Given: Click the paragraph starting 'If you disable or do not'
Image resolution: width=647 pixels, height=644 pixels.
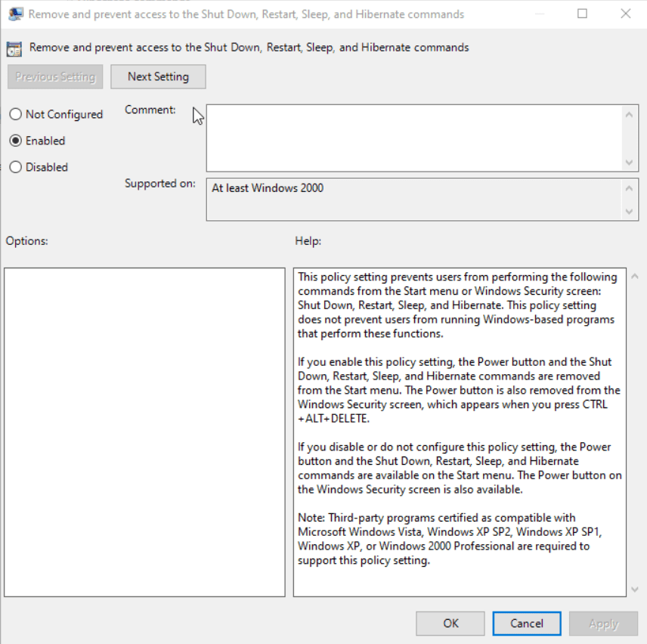Looking at the screenshot, I should [460, 468].
